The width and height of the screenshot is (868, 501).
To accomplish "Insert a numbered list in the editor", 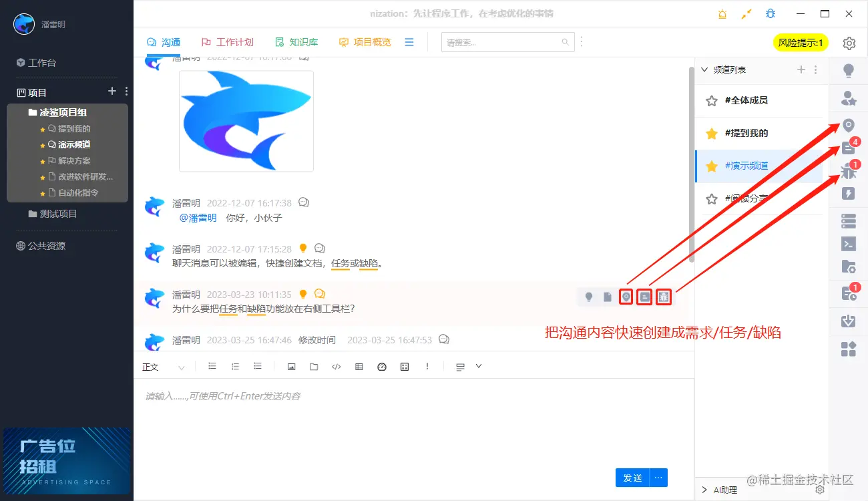I will (235, 366).
